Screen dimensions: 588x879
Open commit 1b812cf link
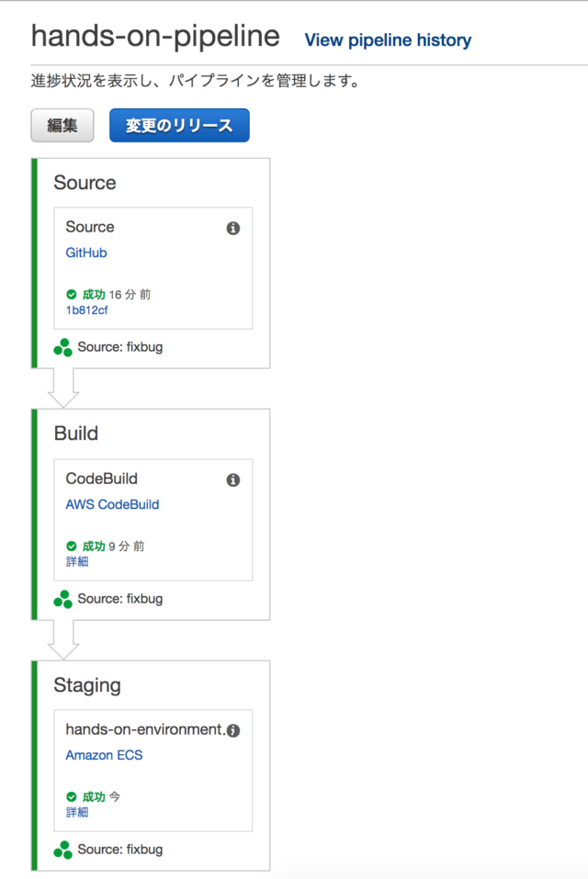pos(86,310)
